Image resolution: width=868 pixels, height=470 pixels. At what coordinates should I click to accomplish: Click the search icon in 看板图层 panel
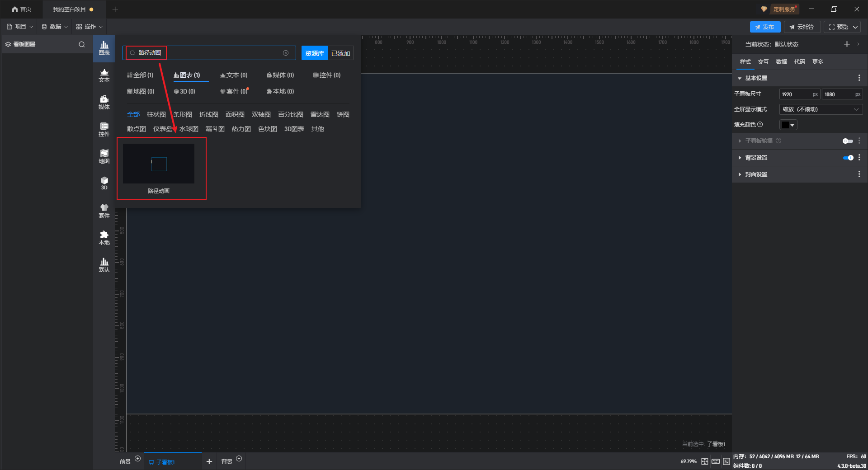tap(82, 44)
